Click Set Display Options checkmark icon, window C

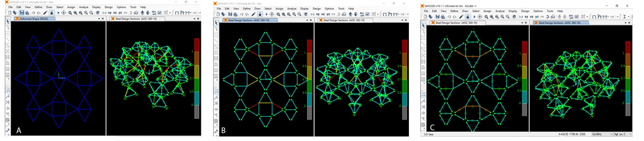coord(577,17)
